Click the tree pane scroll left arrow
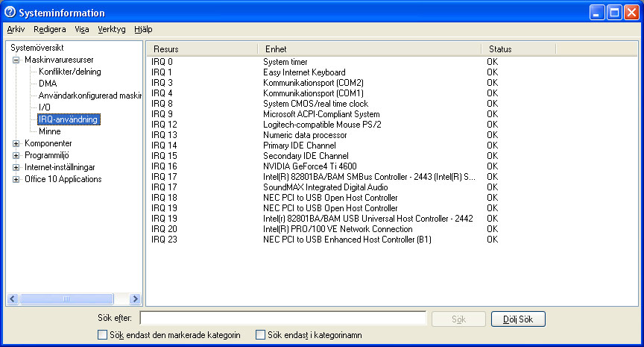 click(x=13, y=299)
